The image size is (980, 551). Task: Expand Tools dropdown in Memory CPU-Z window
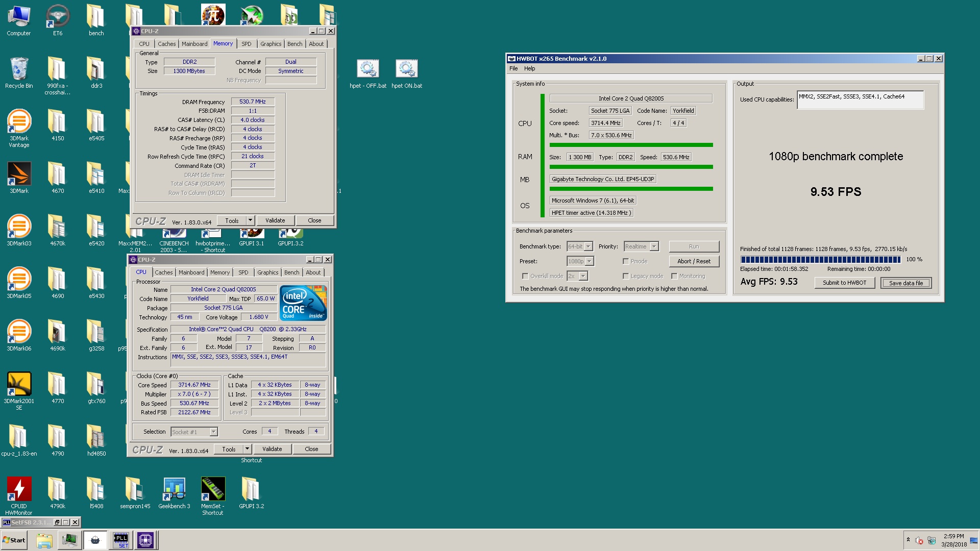click(x=250, y=220)
